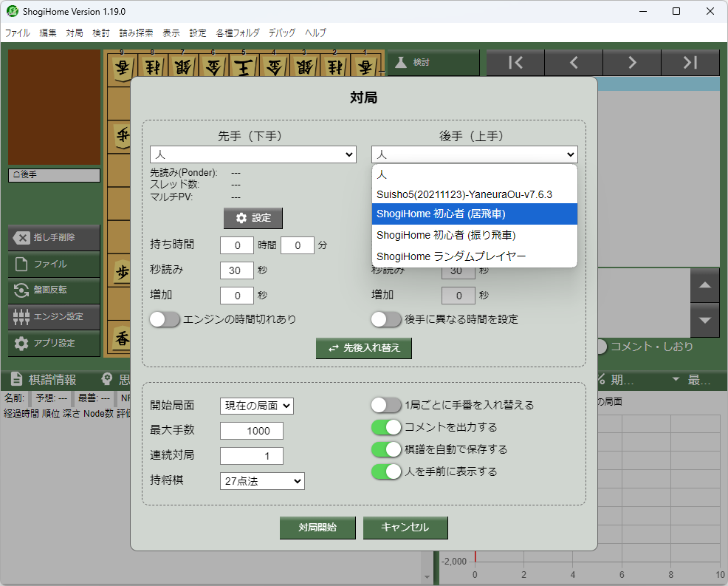Image resolution: width=728 pixels, height=586 pixels.
Task: Click 先手 増加 seconds field
Action: pyautogui.click(x=237, y=296)
